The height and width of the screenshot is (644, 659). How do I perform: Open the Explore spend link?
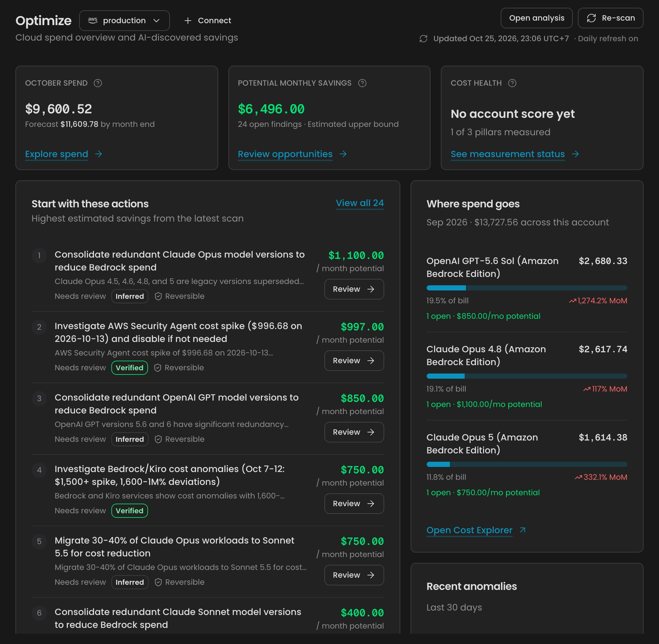coord(57,154)
